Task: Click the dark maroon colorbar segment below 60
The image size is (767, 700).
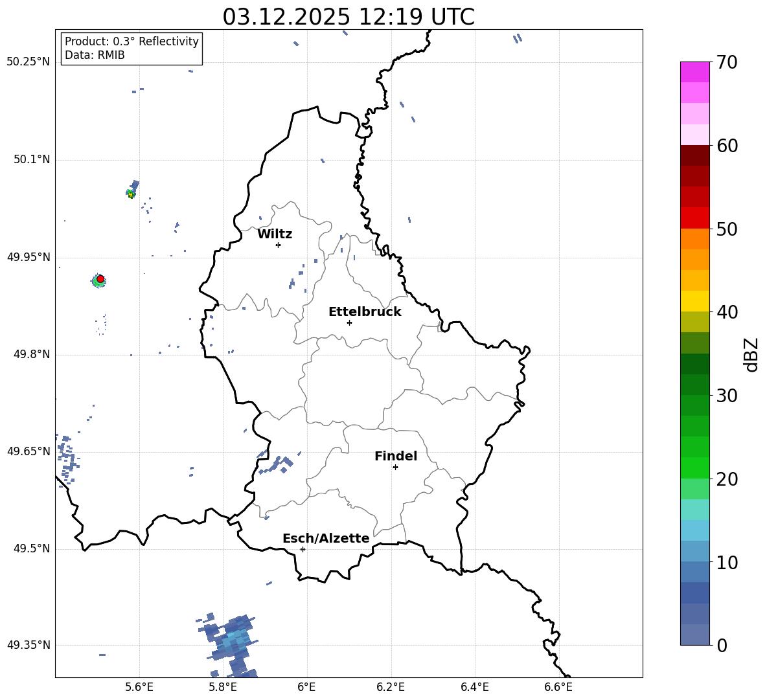Action: 694,155
